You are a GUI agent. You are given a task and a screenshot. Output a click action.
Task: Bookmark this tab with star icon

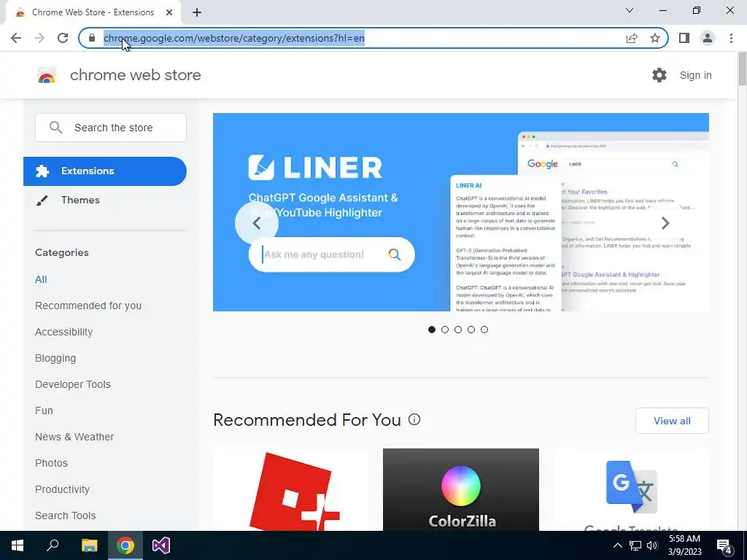point(655,38)
